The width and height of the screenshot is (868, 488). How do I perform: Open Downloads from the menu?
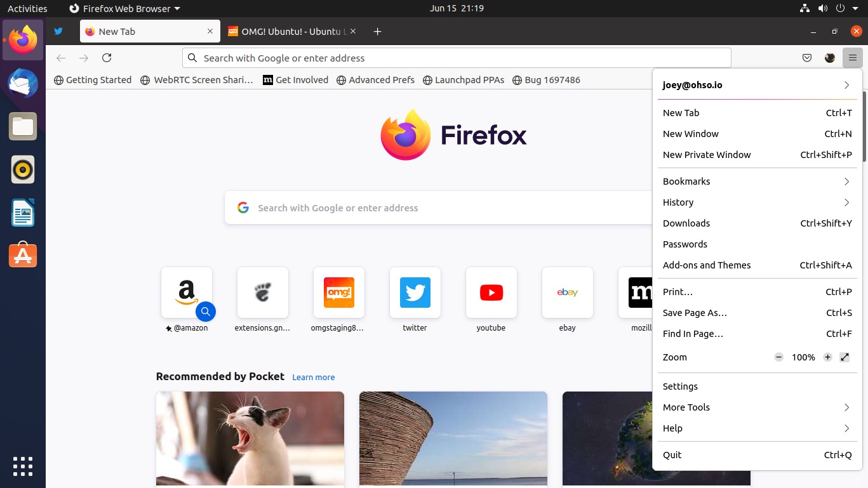point(757,223)
